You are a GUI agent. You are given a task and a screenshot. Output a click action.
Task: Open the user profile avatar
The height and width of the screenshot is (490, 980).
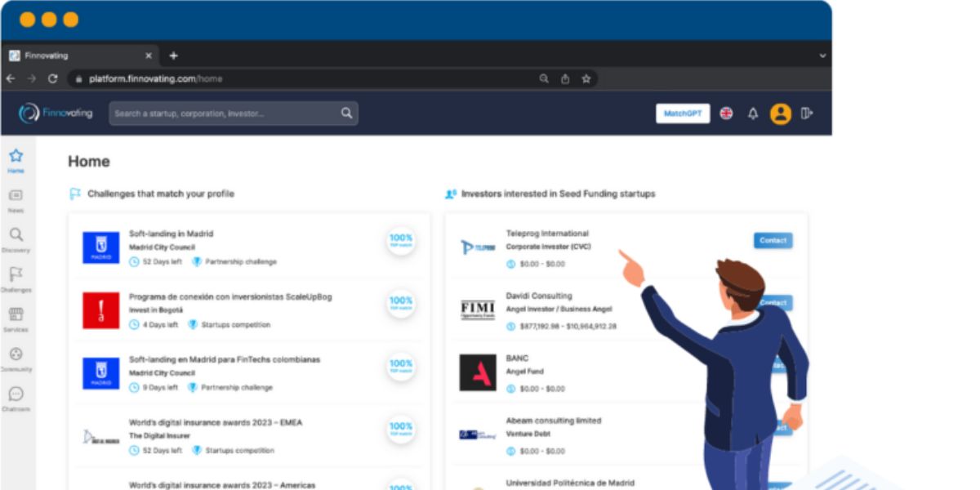(x=781, y=114)
